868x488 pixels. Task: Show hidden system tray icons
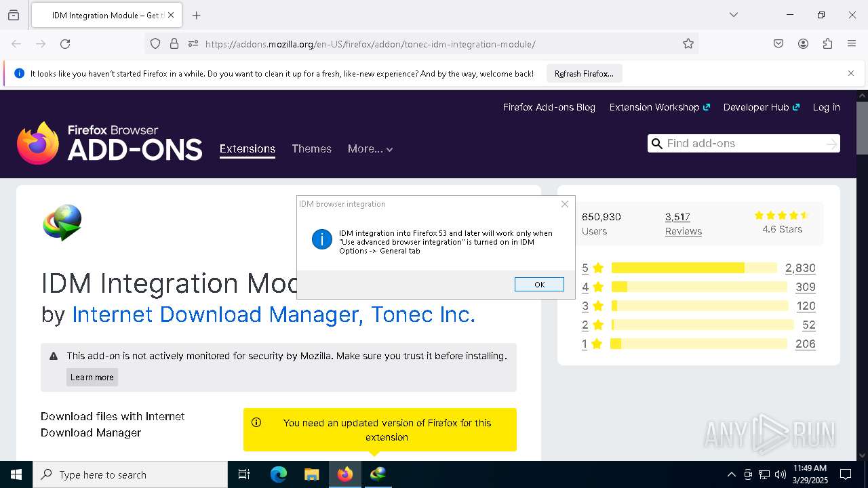[x=731, y=474]
